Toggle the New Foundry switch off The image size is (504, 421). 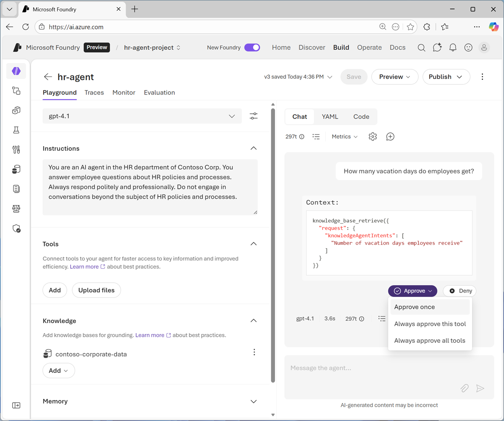pos(252,47)
